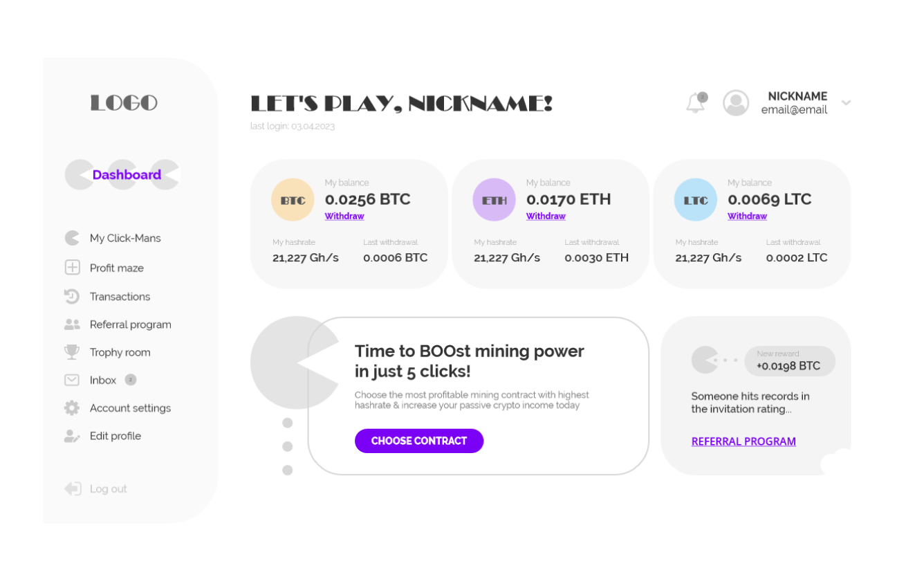Click the Log out arrow icon

pos(72,489)
